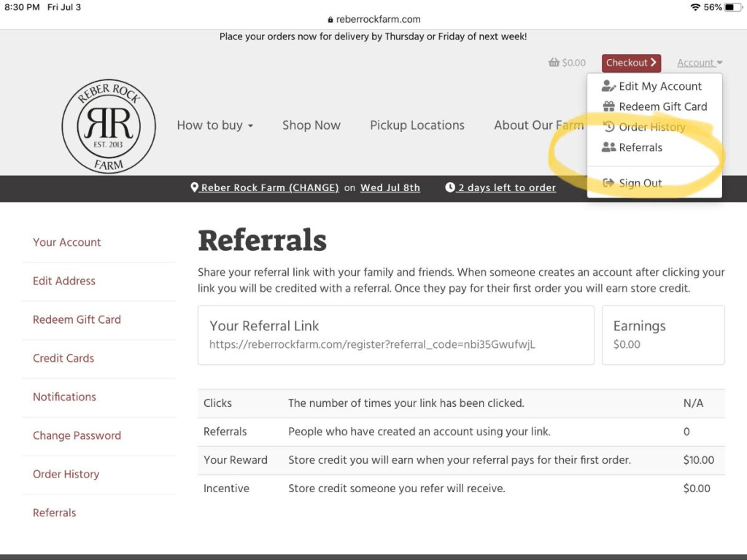This screenshot has width=747, height=560.
Task: Click the Wed Jul 8th date link
Action: click(390, 187)
